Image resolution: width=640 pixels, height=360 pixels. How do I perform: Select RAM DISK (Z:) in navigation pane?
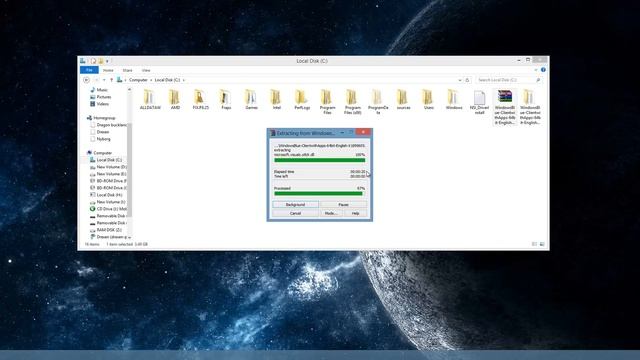pos(106,230)
